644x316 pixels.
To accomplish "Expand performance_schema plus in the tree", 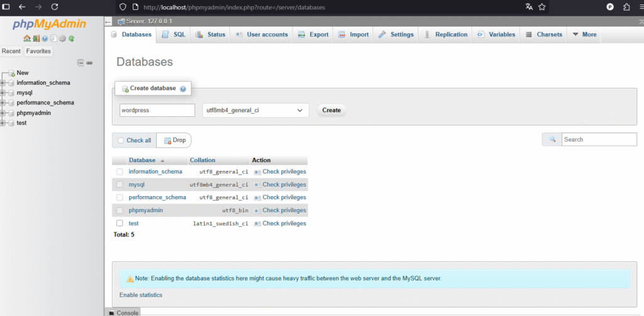I will (3, 103).
